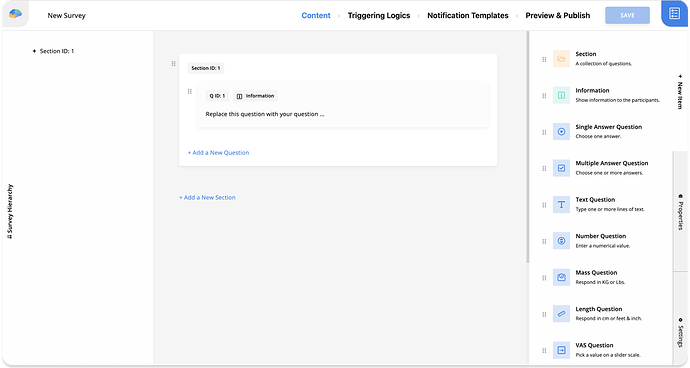
Task: Click the Section ID: 1 badge in card
Action: (x=206, y=68)
